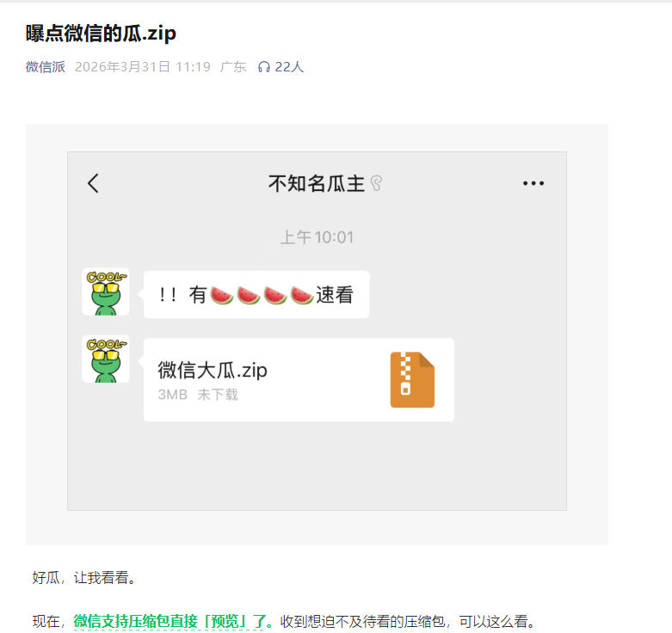This screenshot has height=633, width=672.
Task: Click the orange zip file icon
Action: (x=412, y=379)
